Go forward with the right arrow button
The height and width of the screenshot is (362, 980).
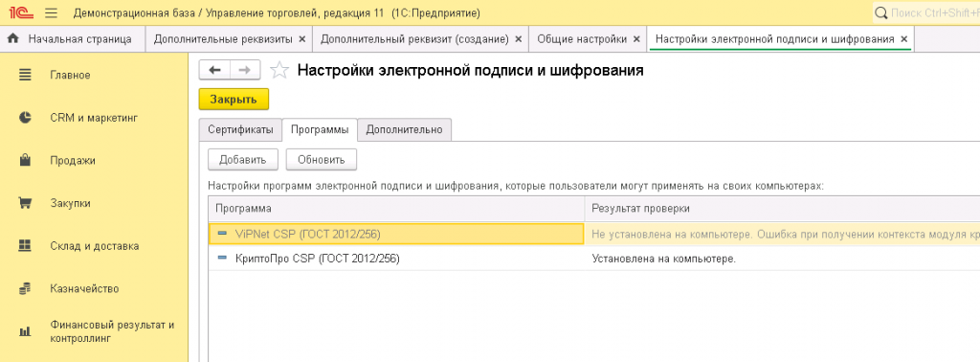tap(245, 70)
